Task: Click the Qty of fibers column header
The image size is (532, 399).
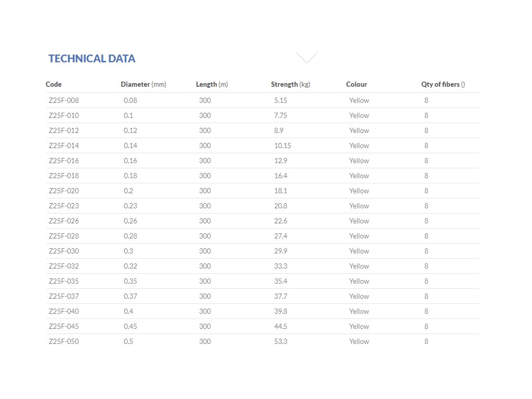Action: (x=443, y=84)
